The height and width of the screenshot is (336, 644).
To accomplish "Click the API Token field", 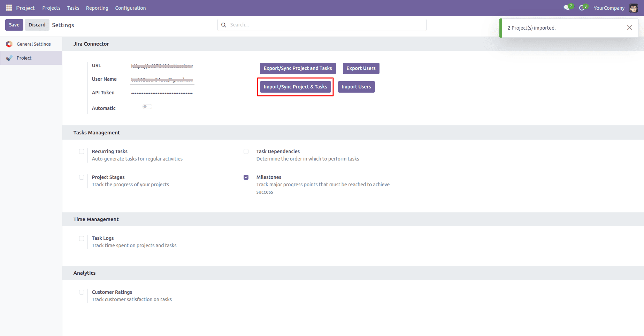I will click(x=162, y=93).
